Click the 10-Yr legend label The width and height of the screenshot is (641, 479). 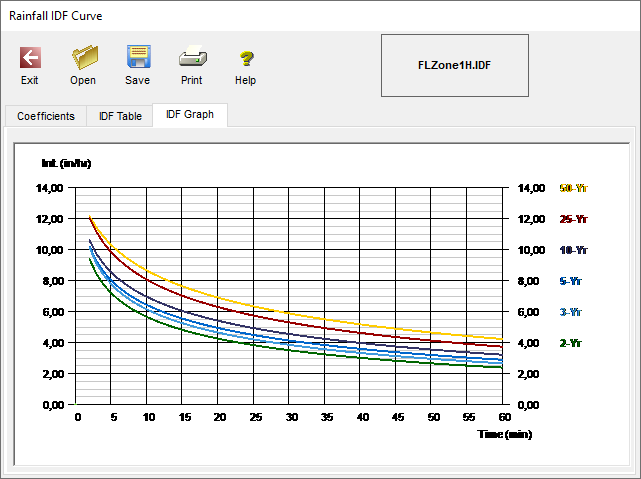(x=573, y=250)
